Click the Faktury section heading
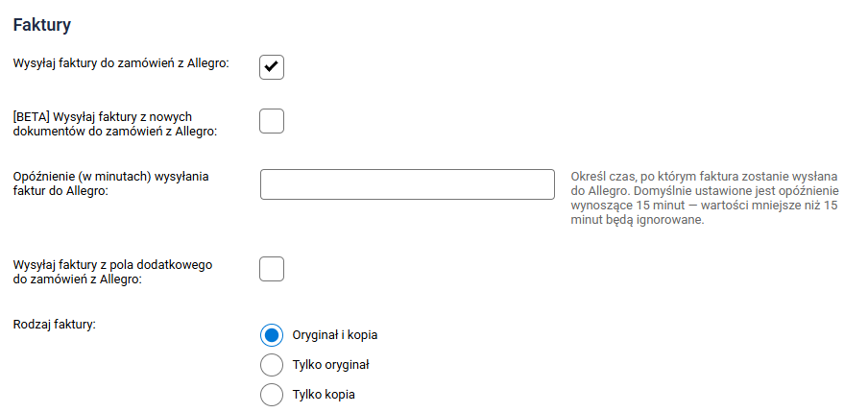The image size is (868, 413). (42, 26)
